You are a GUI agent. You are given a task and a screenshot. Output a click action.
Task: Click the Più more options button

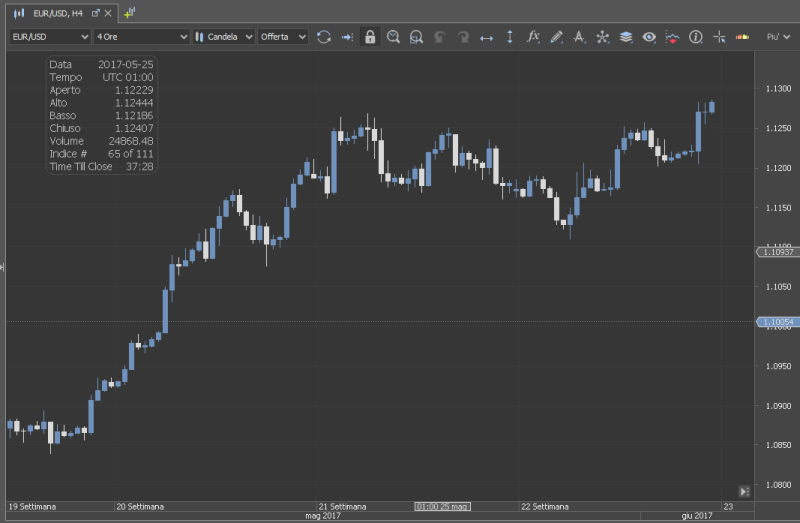click(775, 37)
